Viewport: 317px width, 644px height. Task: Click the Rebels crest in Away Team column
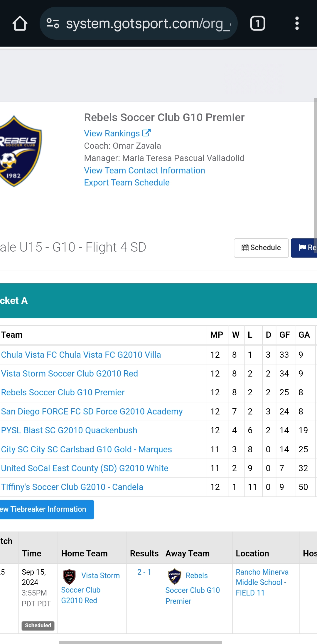coord(174,576)
